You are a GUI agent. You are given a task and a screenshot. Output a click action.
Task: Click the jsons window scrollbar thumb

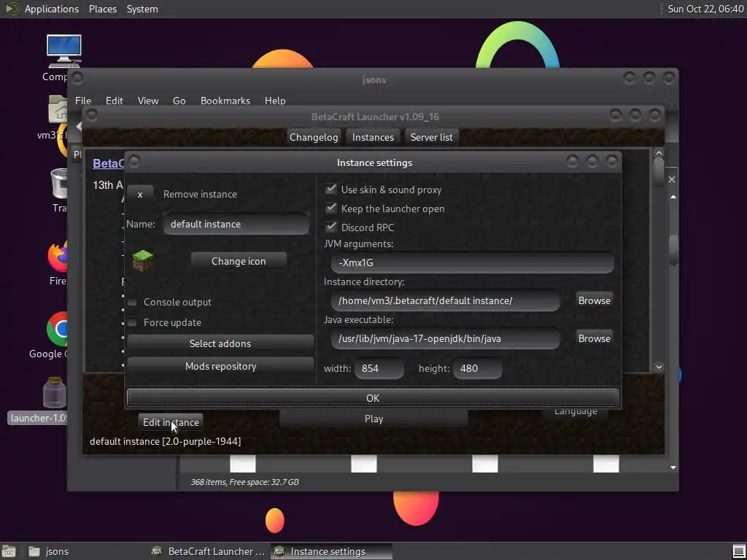click(673, 250)
